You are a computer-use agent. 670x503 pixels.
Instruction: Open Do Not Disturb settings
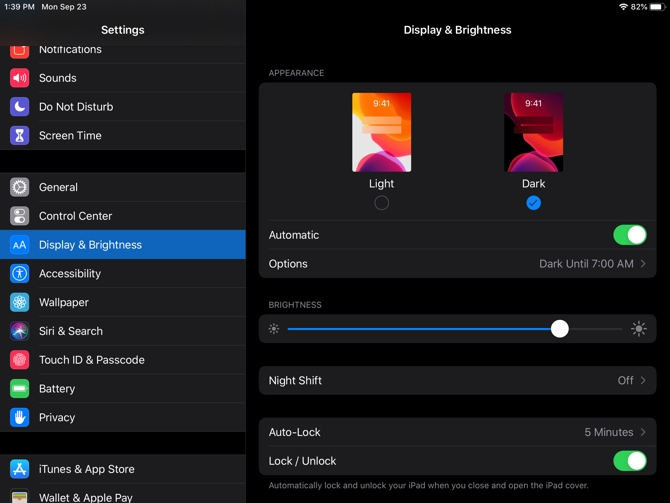[x=123, y=106]
